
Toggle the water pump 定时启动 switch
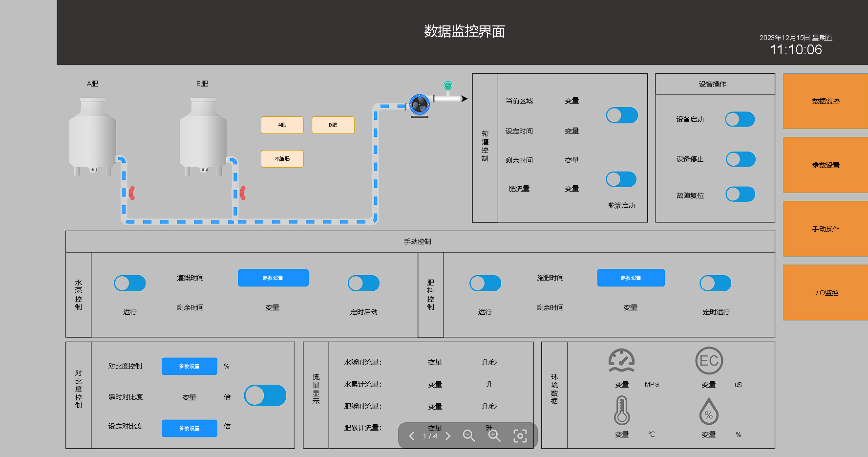point(363,283)
